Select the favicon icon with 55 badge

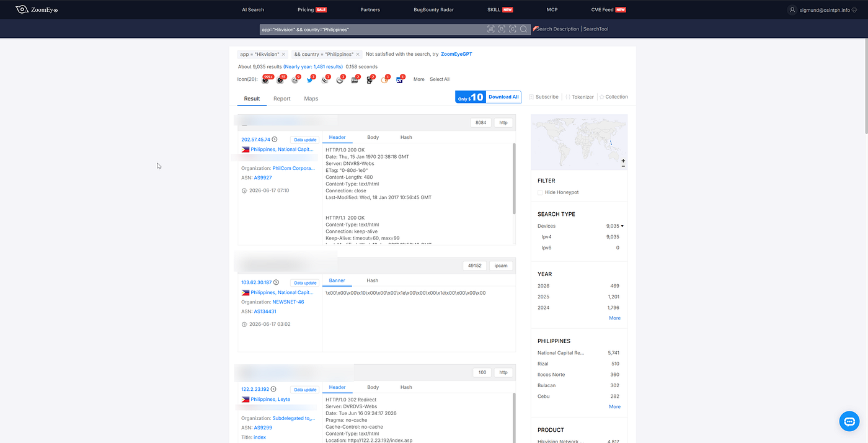(x=280, y=80)
